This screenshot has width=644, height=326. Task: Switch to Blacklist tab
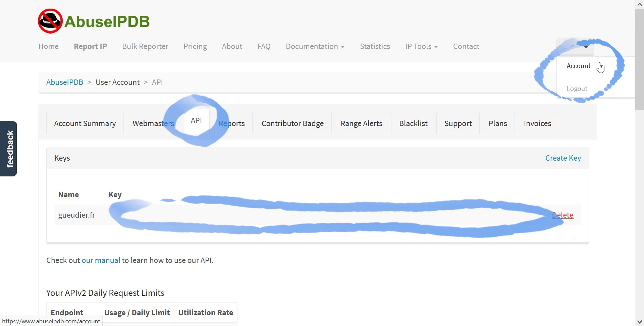point(413,123)
